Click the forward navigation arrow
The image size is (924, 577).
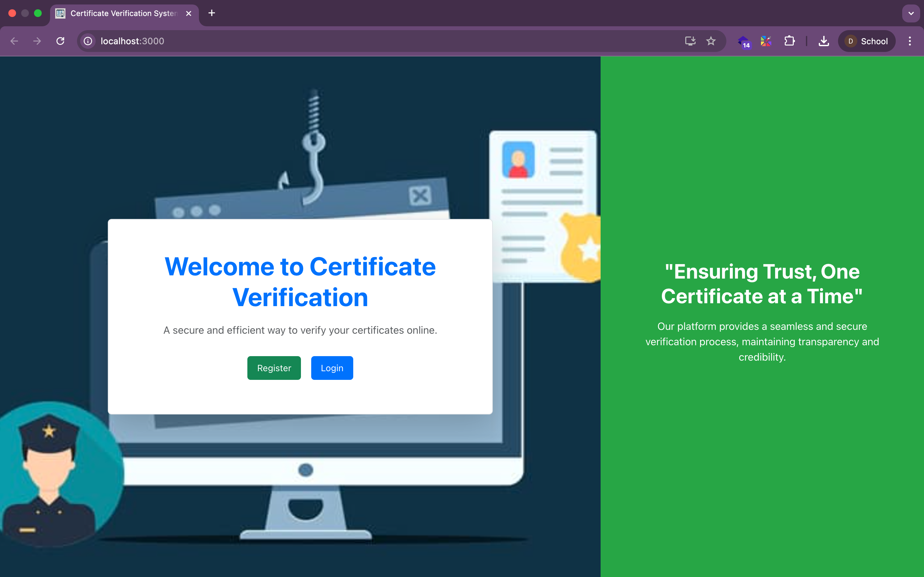tap(37, 41)
